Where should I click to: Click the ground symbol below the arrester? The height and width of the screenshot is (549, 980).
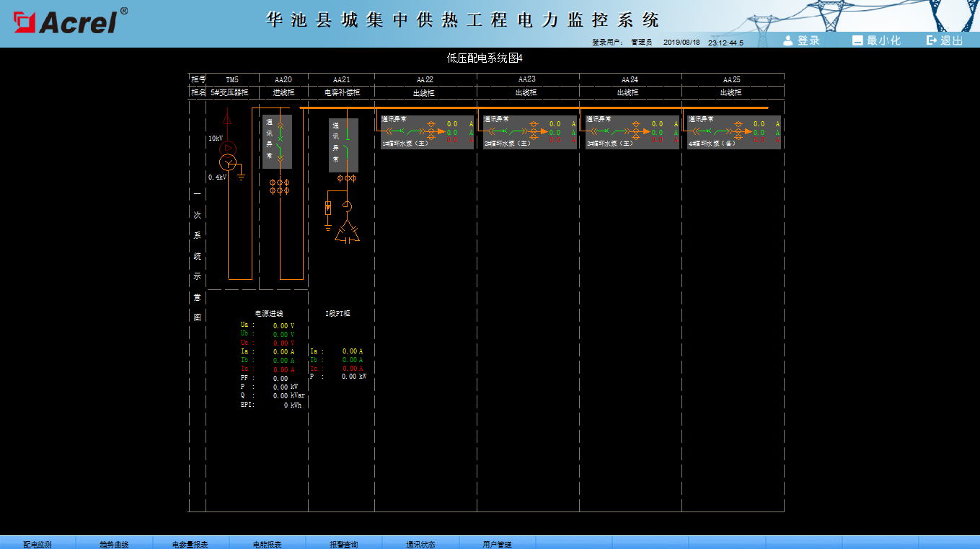tap(328, 227)
